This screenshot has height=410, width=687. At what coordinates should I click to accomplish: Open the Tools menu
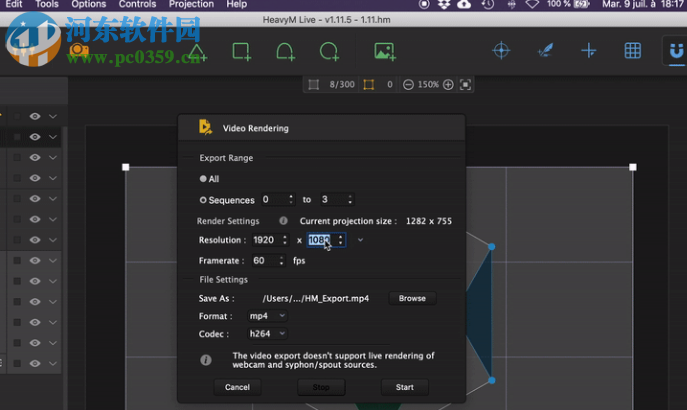47,4
